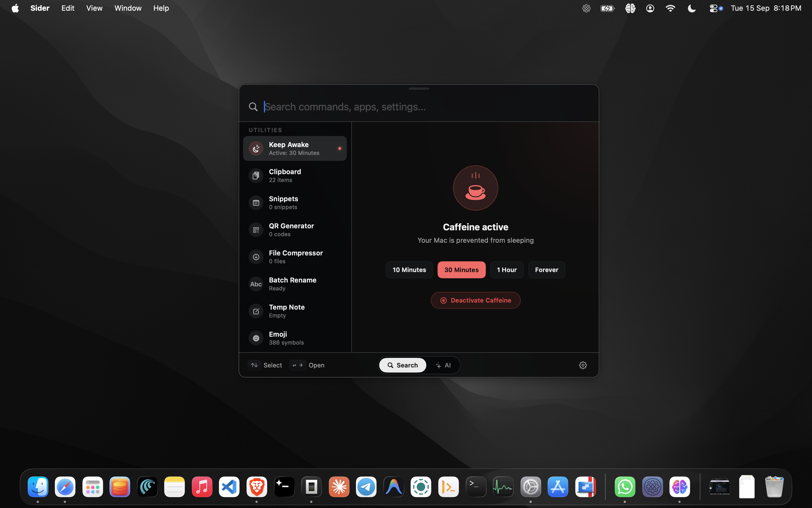
Task: Open the orange database cylinder app in Dock
Action: point(120,487)
